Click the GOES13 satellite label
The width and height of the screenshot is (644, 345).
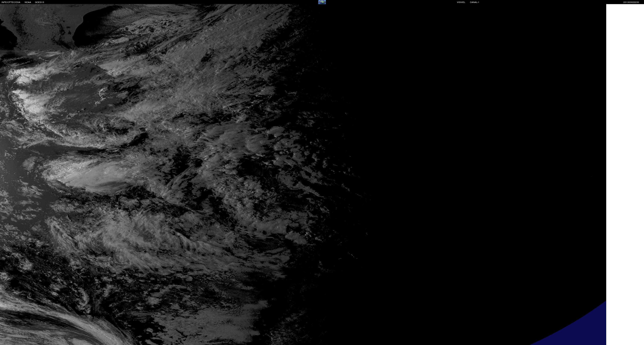(39, 2)
